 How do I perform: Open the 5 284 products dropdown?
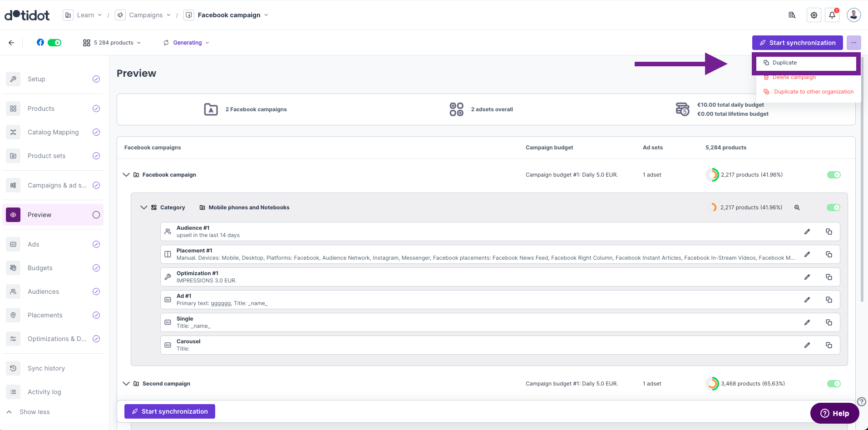(x=112, y=43)
